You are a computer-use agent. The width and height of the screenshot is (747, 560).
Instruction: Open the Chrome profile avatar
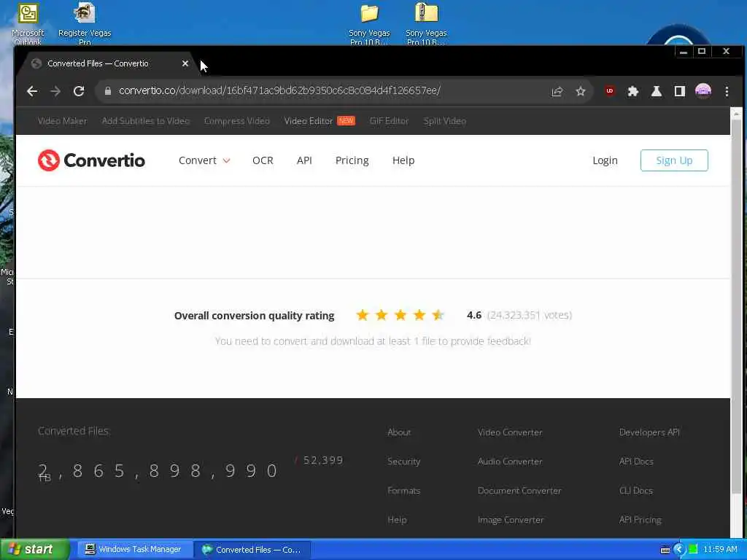703,90
